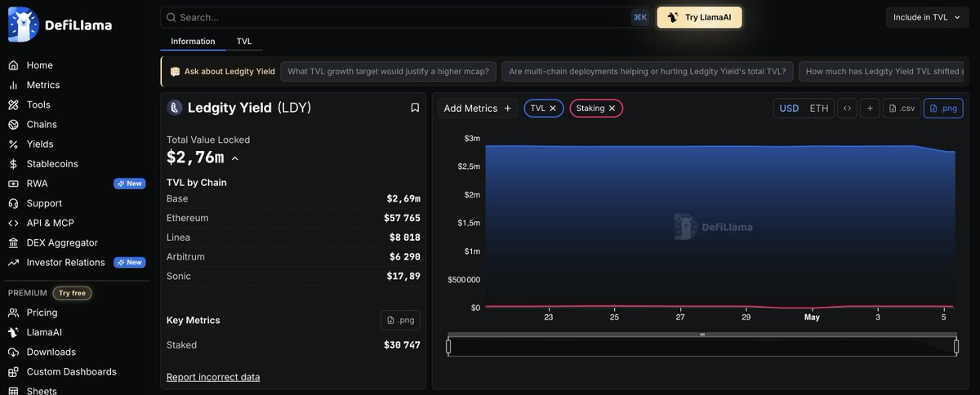Open the DEX Aggregator icon

(13, 242)
